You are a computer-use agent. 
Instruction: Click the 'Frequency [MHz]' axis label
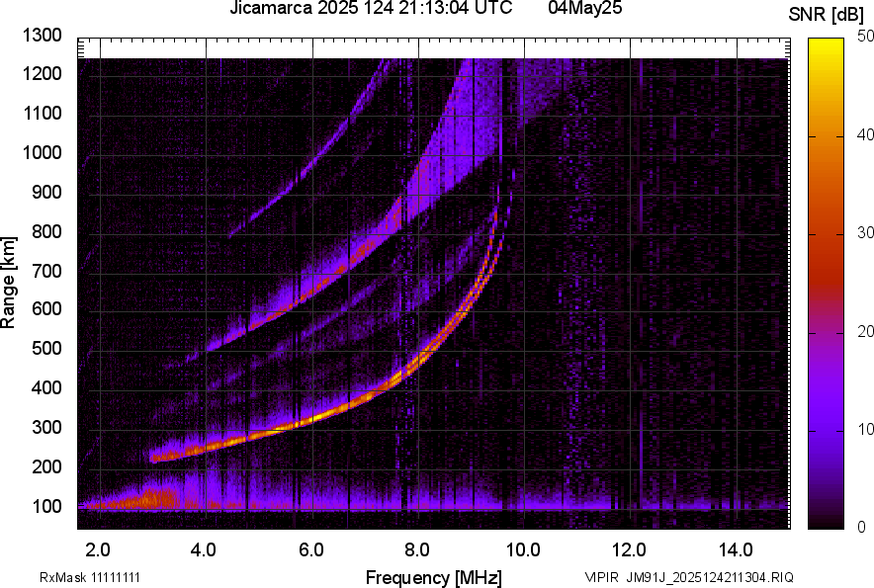(434, 577)
